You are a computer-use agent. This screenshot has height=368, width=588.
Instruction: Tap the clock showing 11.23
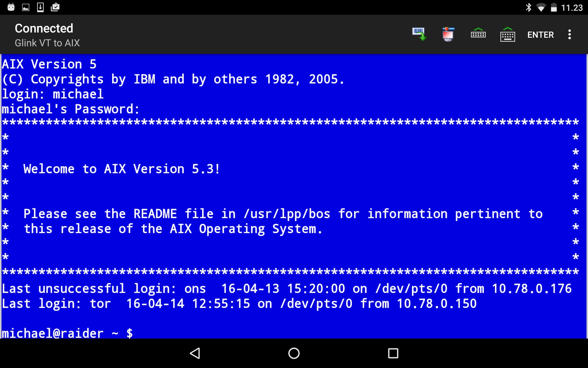(571, 8)
